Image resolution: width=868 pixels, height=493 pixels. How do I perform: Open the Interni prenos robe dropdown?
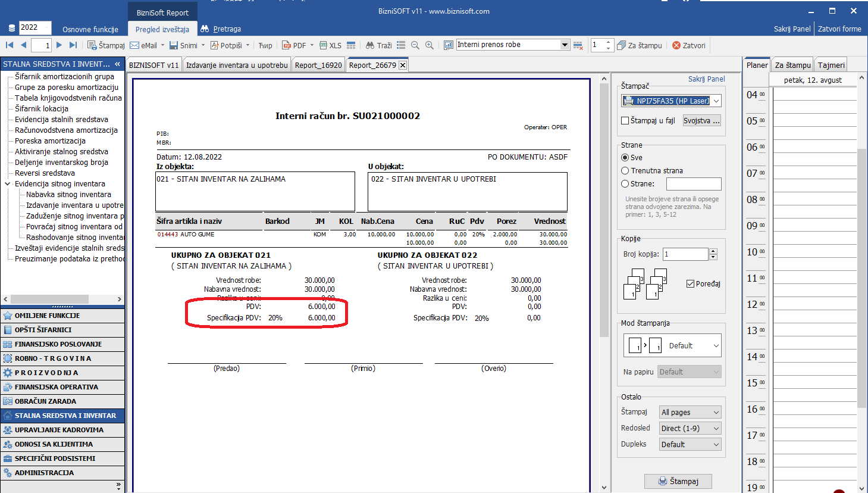pos(565,45)
